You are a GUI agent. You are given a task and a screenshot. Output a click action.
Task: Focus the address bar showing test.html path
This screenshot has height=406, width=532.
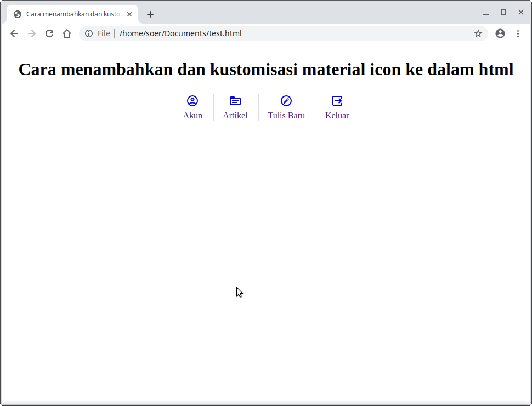[274, 33]
